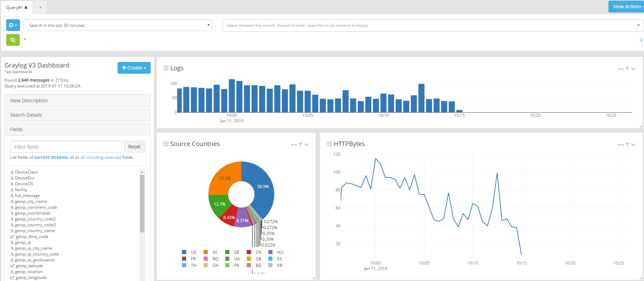Select the DeviceEnv field

coord(25,178)
